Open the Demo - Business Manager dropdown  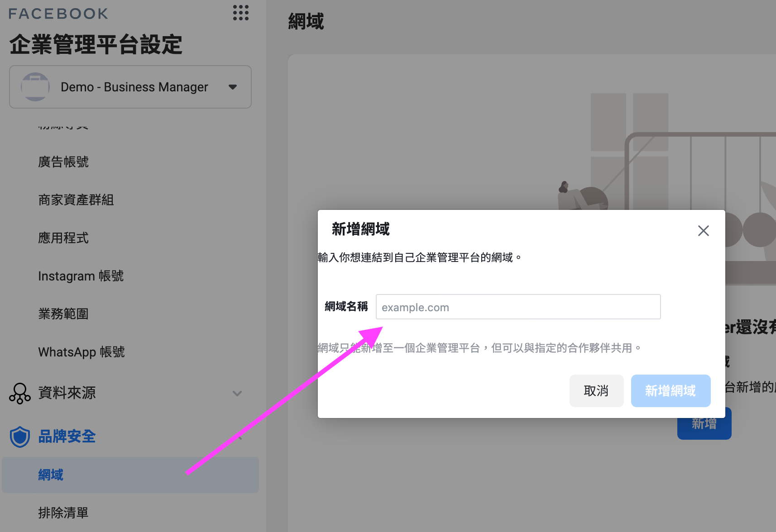point(130,87)
